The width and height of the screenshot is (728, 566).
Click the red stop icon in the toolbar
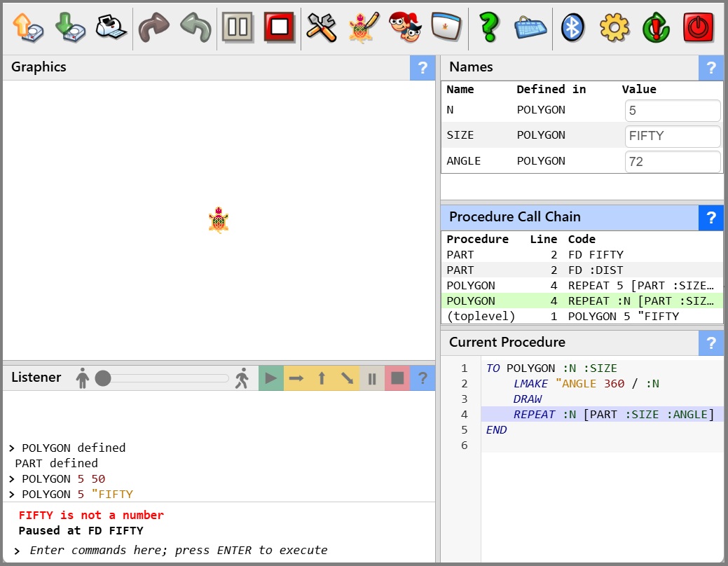tap(280, 28)
